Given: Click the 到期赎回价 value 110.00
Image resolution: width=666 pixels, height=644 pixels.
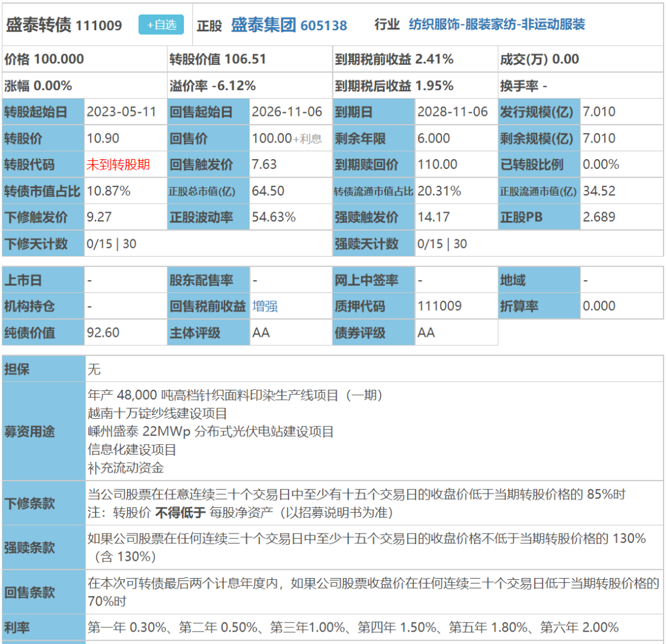Looking at the screenshot, I should click(x=437, y=165).
